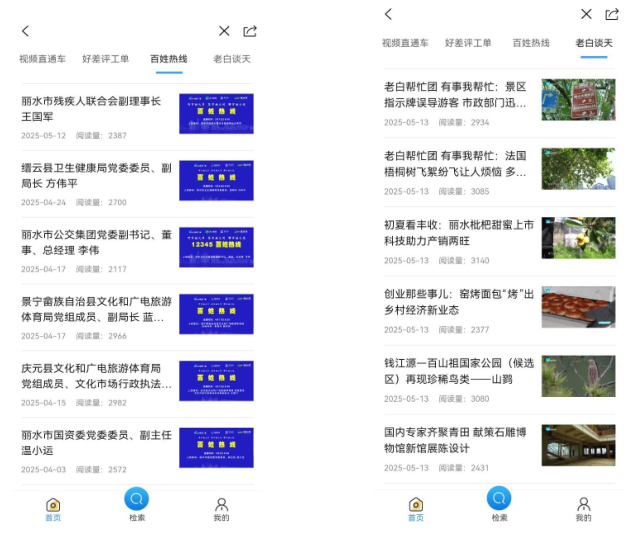This screenshot has width=643, height=538.
Task: Switch to 视频直通车 tab on right screen
Action: point(405,43)
